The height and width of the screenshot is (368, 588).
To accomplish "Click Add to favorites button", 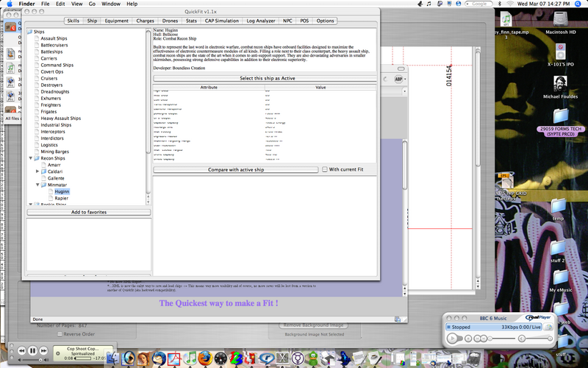I will [x=89, y=212].
